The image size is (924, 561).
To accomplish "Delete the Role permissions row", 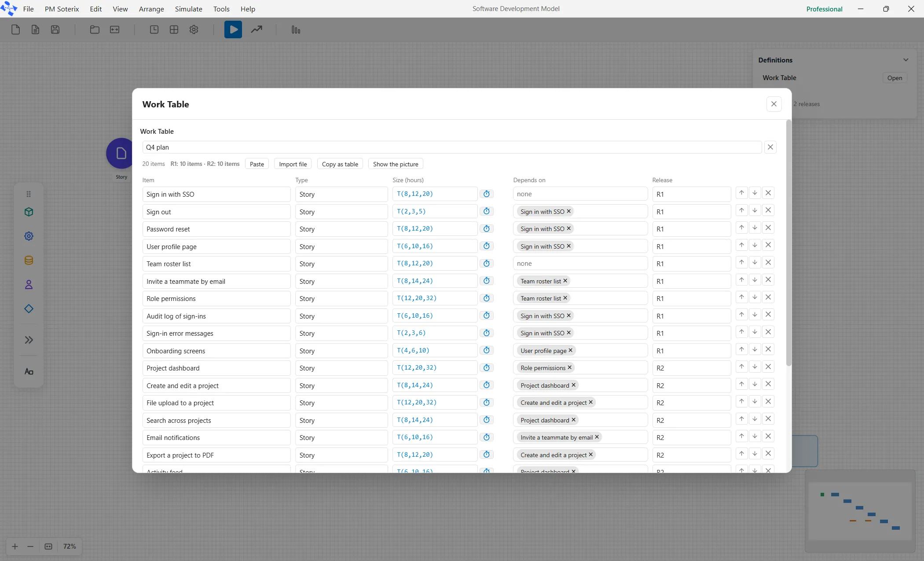I will (768, 297).
